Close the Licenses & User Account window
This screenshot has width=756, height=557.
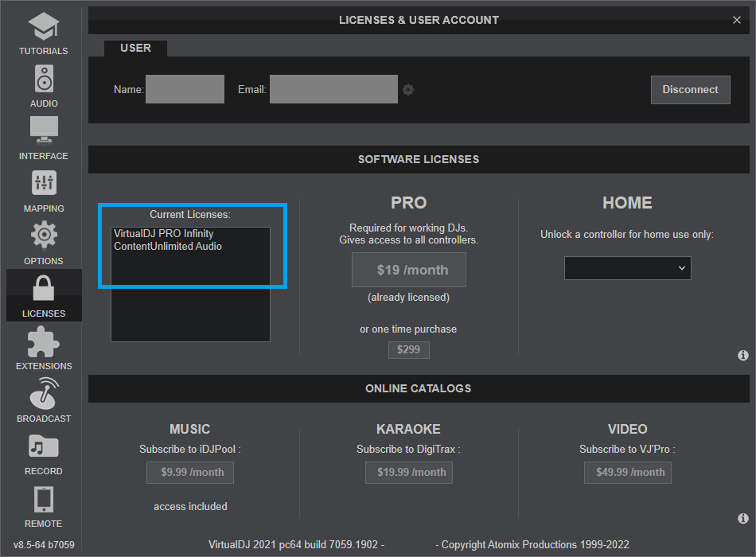click(737, 20)
